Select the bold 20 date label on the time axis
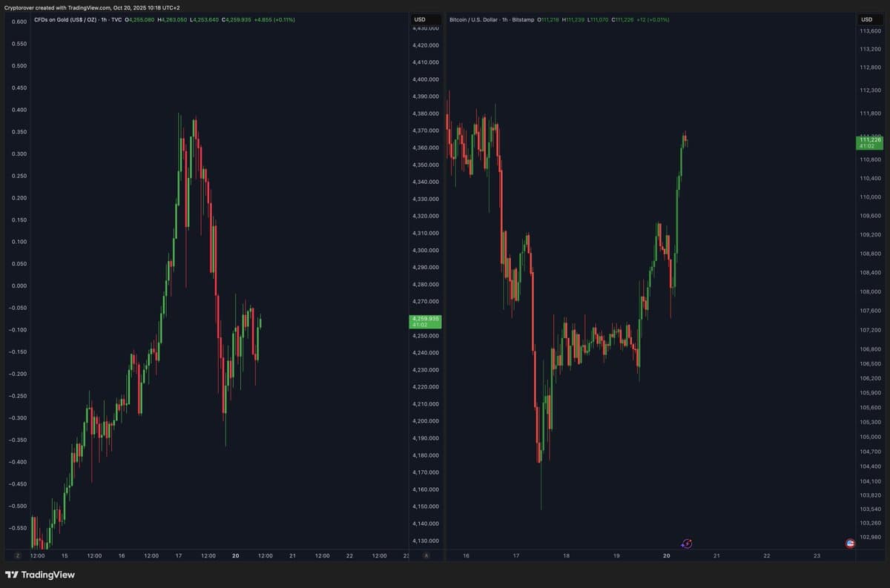890x588 pixels. 235,555
